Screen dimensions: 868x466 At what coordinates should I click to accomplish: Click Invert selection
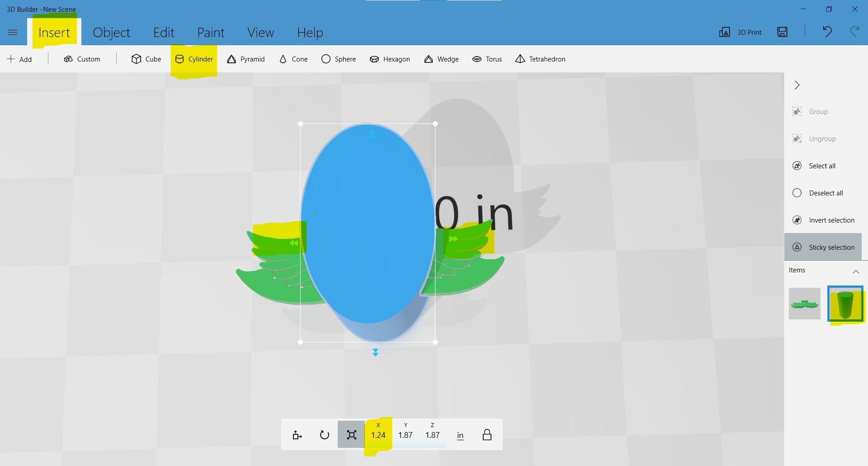[823, 220]
